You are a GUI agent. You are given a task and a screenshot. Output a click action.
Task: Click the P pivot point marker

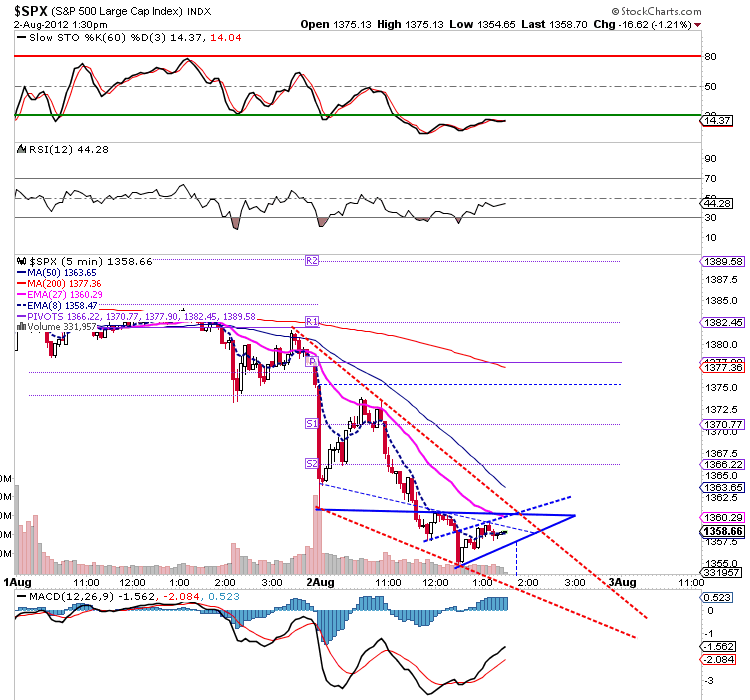(x=312, y=361)
